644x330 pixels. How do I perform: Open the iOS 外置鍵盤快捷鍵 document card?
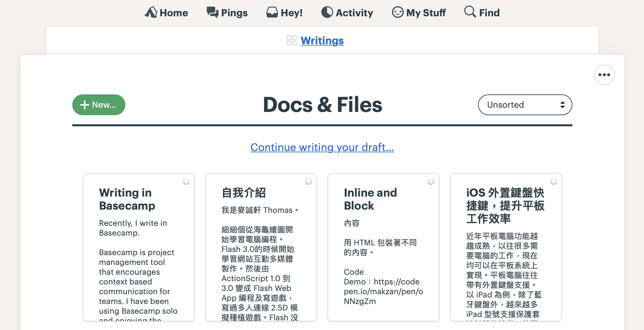pyautogui.click(x=506, y=247)
